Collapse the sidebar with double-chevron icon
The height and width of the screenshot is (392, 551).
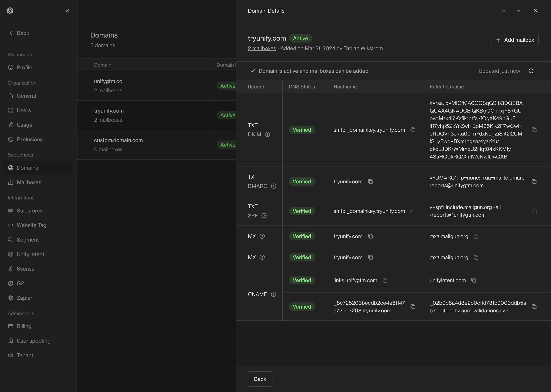pos(67,11)
